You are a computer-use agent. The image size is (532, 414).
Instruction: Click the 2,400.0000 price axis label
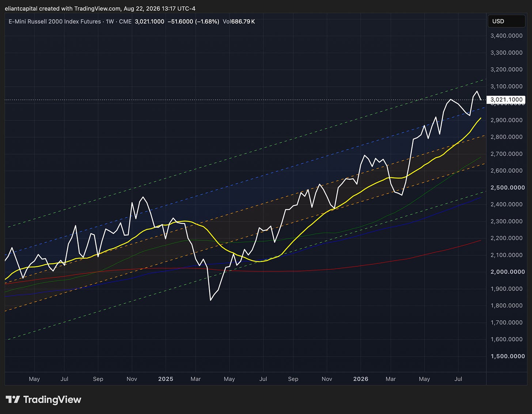[506, 204]
